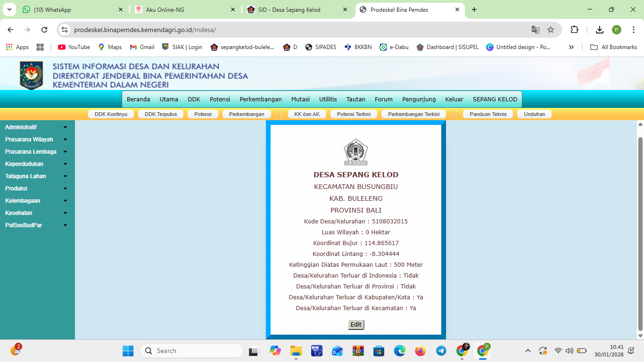Click the page vertical scrollbar
This screenshot has height=362, width=644.
[x=640, y=233]
